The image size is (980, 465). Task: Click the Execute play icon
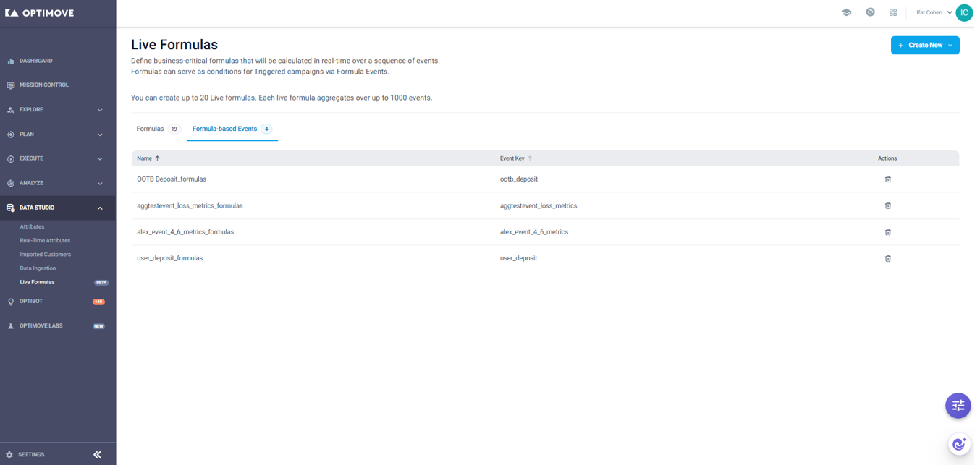pos(11,158)
